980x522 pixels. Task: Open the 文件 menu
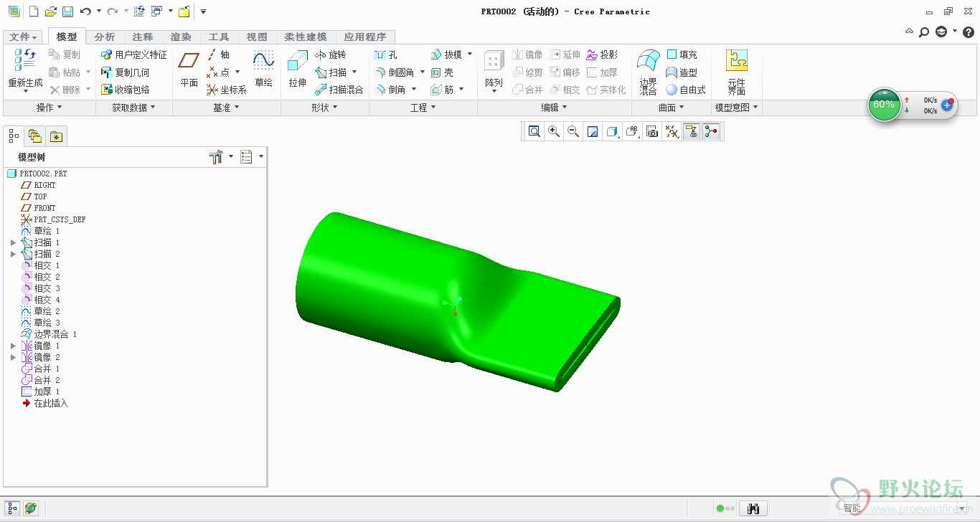pyautogui.click(x=24, y=37)
